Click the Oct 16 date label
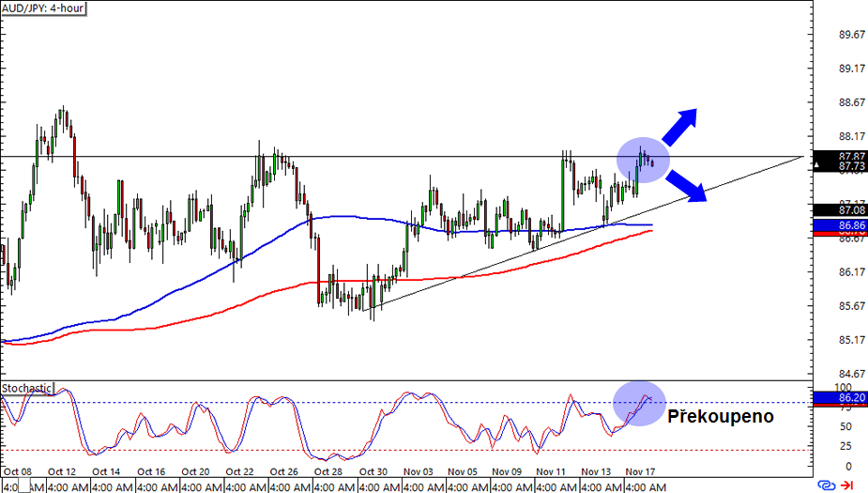 point(151,472)
